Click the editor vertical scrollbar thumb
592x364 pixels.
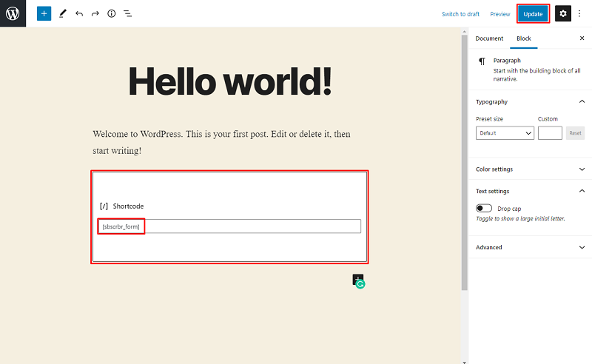(x=465, y=163)
